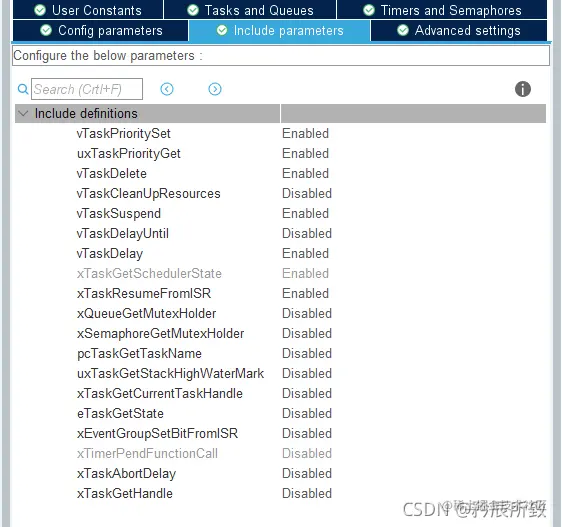Open uxTaskPriorityGet Enabled value

[x=305, y=153]
